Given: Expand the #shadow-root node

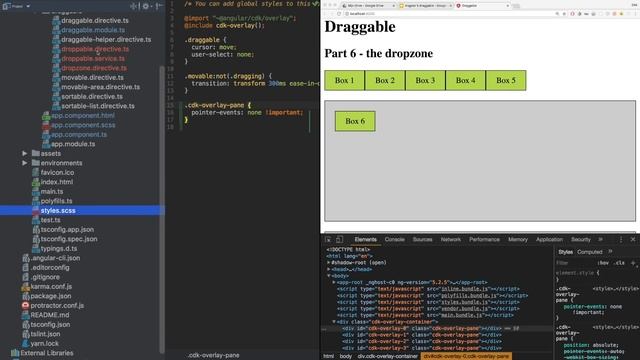Looking at the screenshot, I should click(x=329, y=262).
